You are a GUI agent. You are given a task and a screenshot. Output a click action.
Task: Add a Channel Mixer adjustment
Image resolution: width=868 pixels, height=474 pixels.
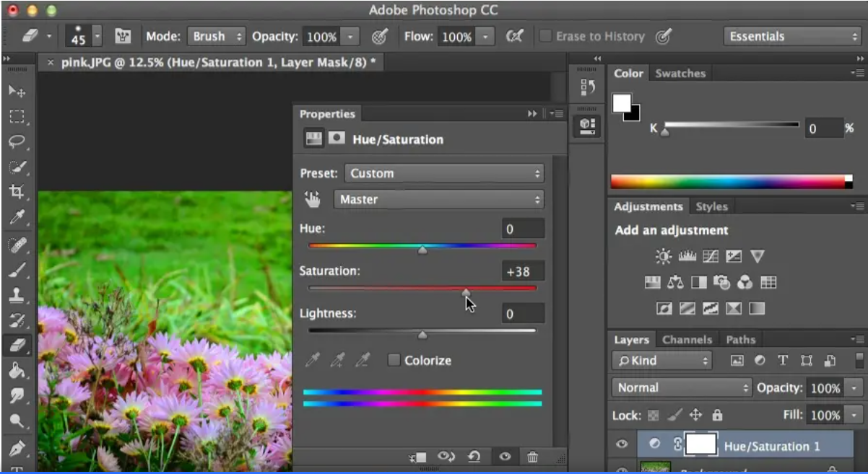coord(745,282)
